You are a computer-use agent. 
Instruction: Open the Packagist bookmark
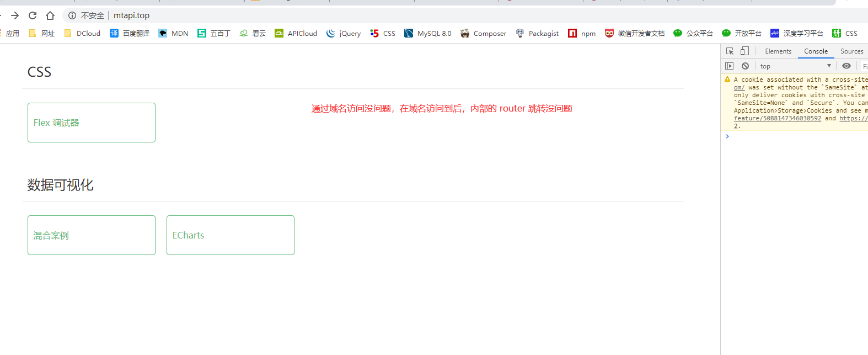[x=537, y=33]
